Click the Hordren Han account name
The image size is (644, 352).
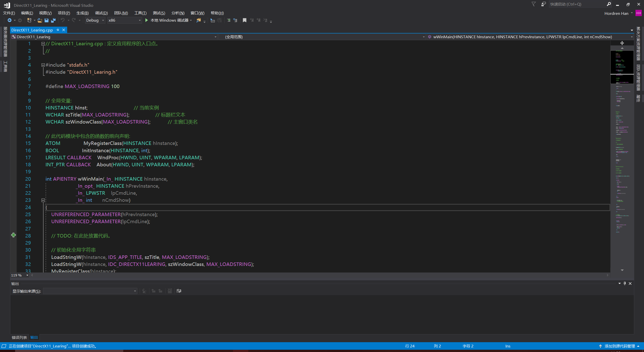[x=616, y=13]
